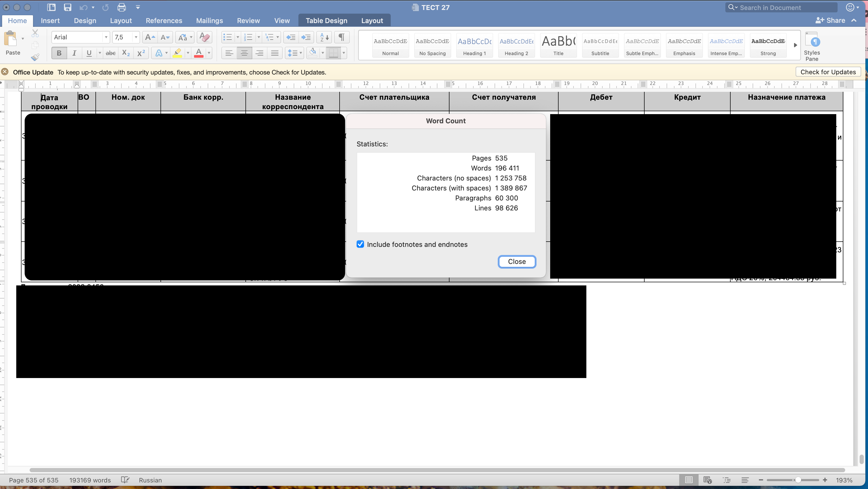Apply subscript to selection
868x489 pixels.
click(125, 52)
